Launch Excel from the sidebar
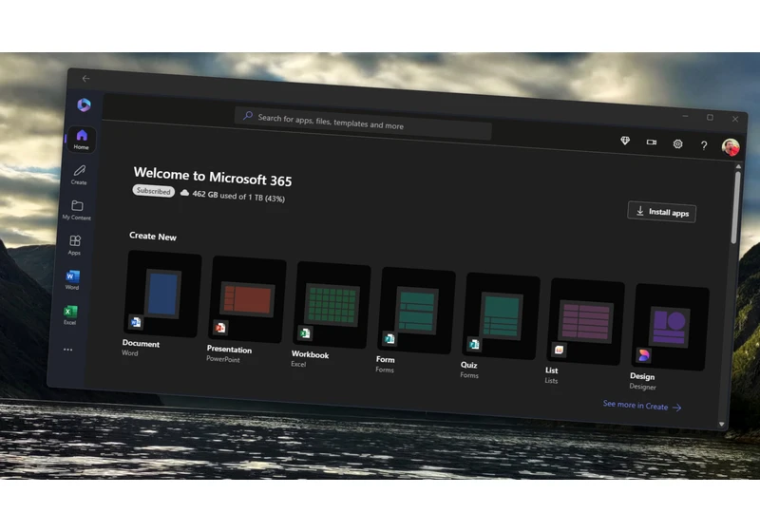 [69, 314]
